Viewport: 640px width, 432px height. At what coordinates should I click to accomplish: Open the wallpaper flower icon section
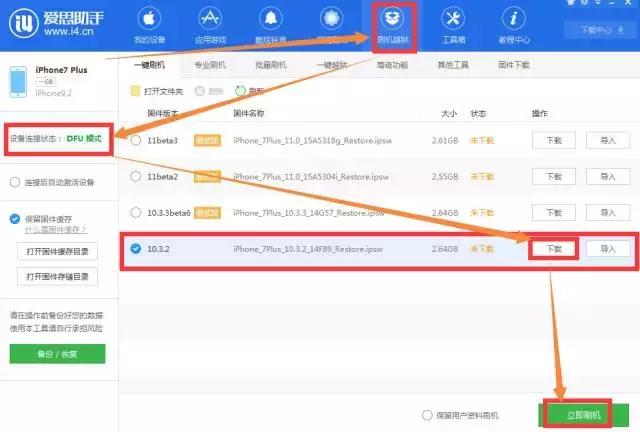tap(331, 24)
